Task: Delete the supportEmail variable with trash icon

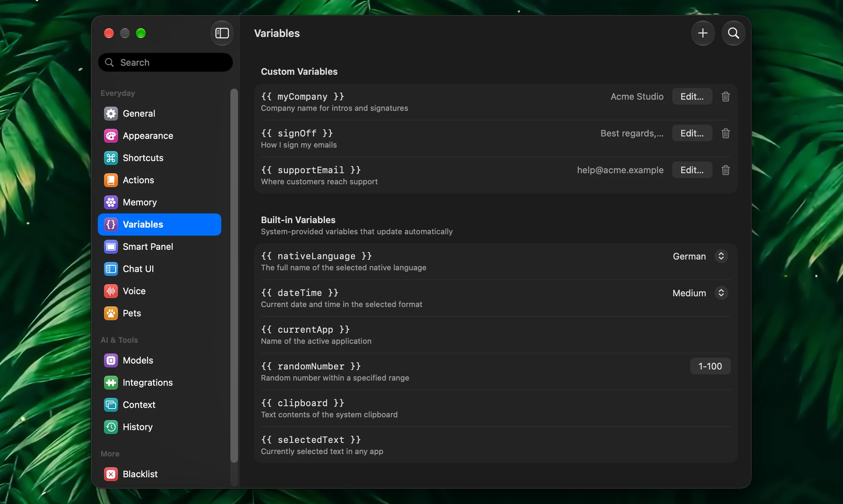Action: pyautogui.click(x=725, y=170)
